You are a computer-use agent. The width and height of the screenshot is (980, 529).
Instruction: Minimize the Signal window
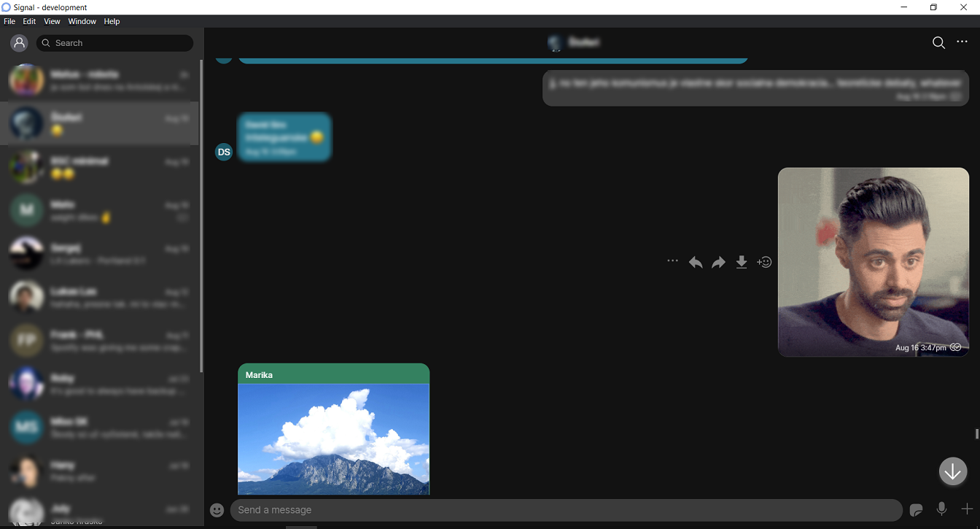904,7
